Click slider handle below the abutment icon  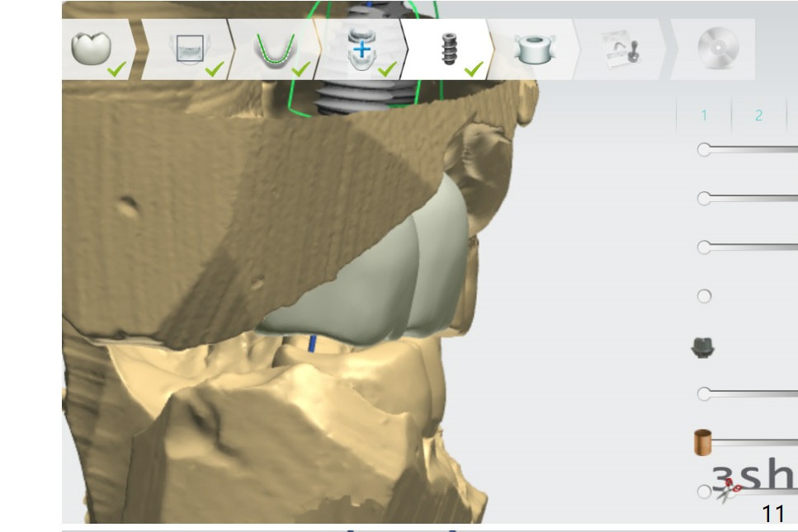704,393
